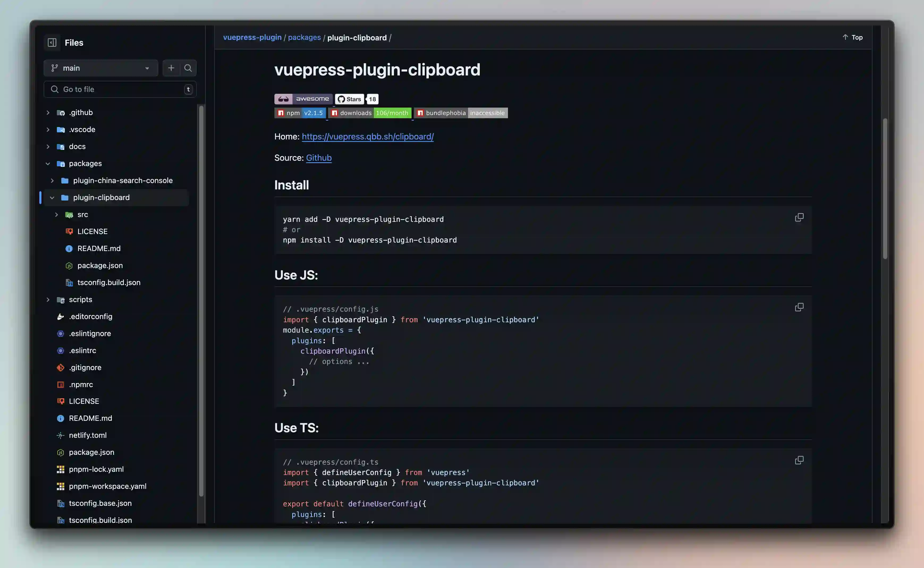The image size is (924, 568).
Task: Click the docs folder icon
Action: pyautogui.click(x=61, y=146)
